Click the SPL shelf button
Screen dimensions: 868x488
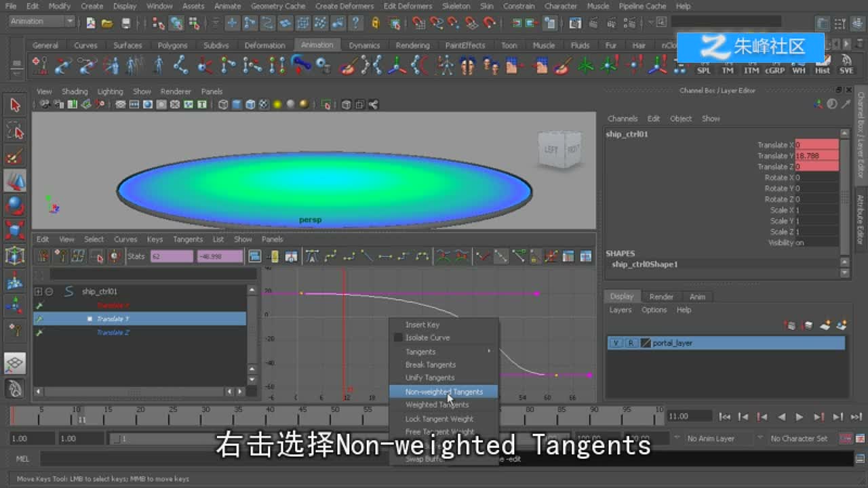704,66
